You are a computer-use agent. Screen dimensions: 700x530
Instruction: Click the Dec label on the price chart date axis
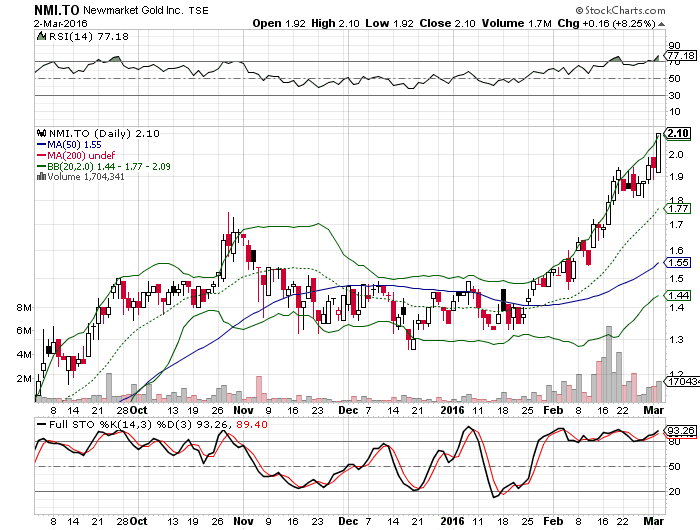click(348, 410)
